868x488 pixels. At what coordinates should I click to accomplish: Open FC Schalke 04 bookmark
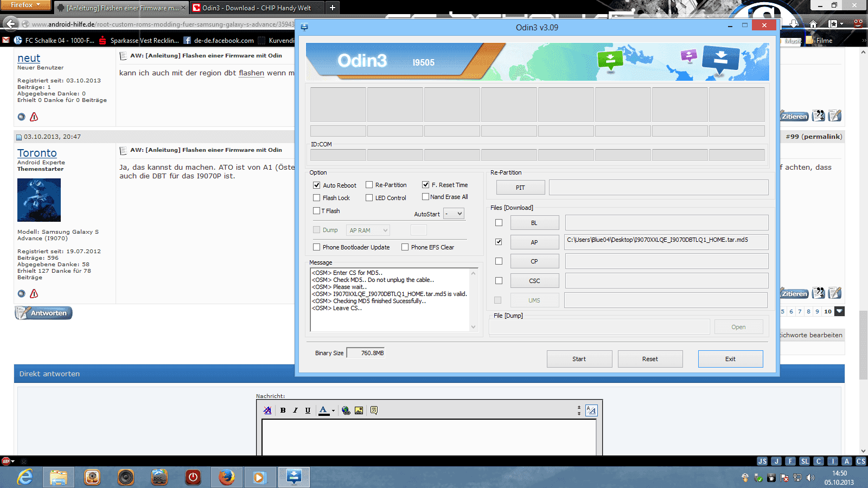pyautogui.click(x=54, y=41)
